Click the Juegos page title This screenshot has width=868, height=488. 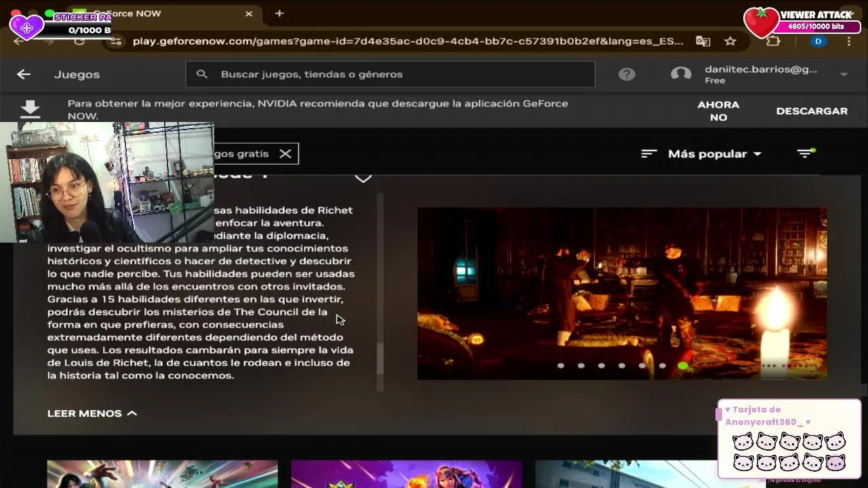[77, 75]
